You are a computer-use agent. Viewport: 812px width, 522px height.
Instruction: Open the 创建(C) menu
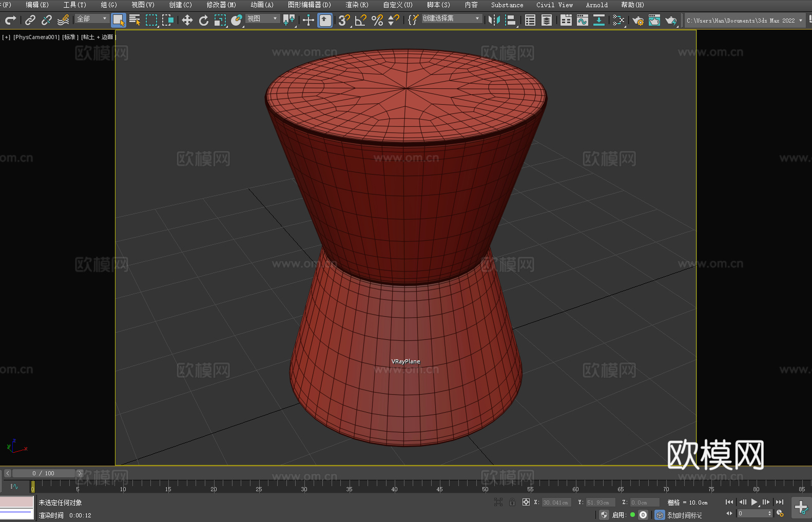180,5
